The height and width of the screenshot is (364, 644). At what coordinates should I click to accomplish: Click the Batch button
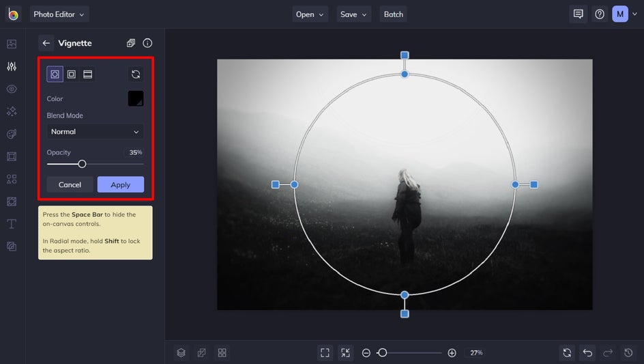(394, 14)
